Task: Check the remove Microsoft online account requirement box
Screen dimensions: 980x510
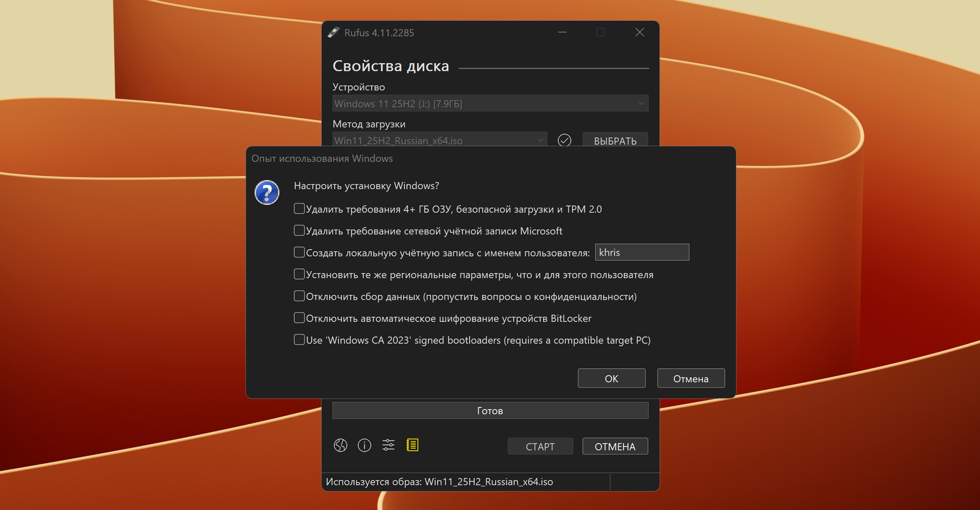Action: point(300,231)
